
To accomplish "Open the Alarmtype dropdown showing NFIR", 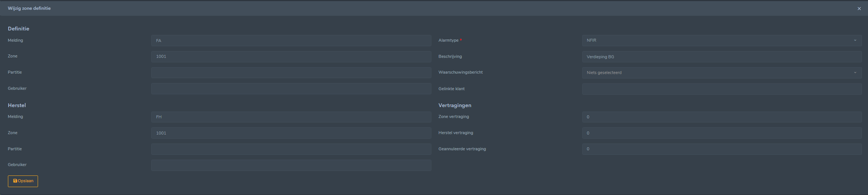I will pyautogui.click(x=722, y=41).
